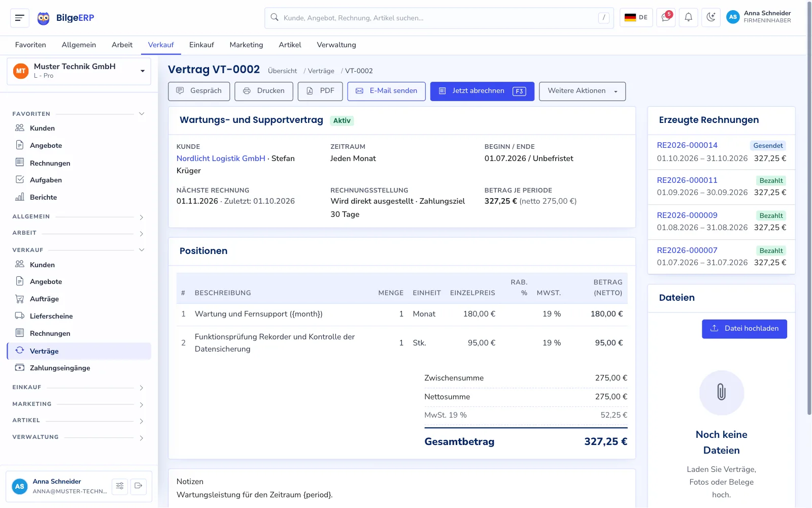Click Jetzt abrechnen button

click(482, 91)
